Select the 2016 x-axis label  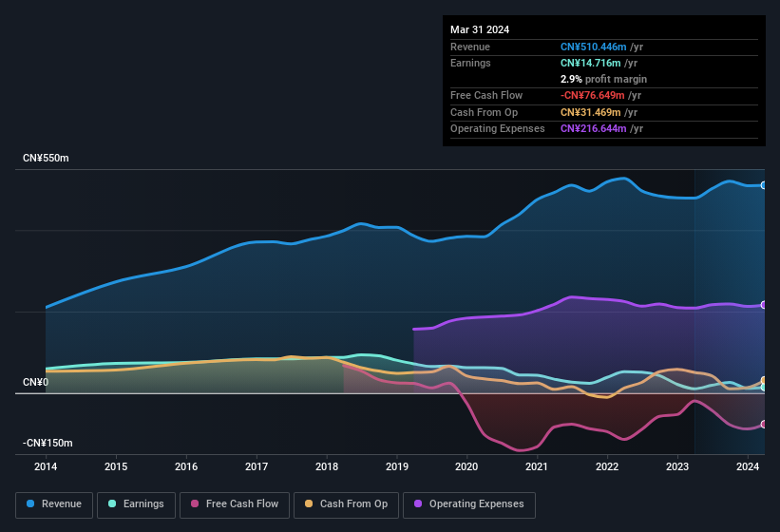(x=186, y=466)
